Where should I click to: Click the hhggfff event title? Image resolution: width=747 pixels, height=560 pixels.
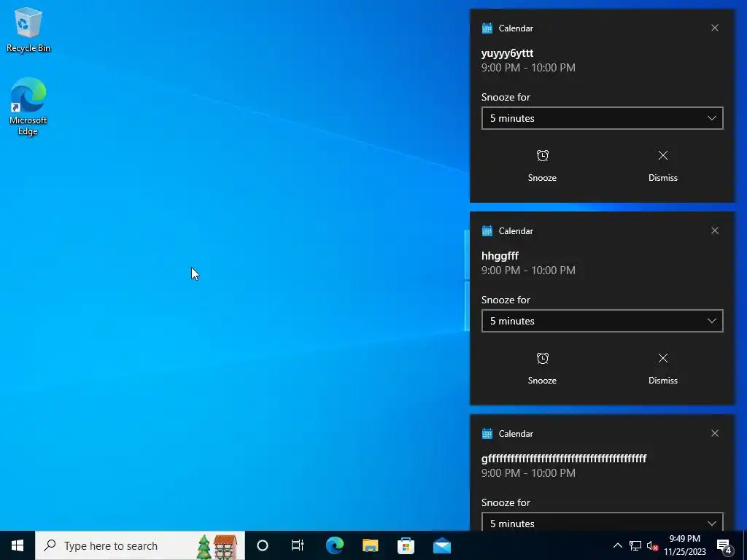coord(500,256)
